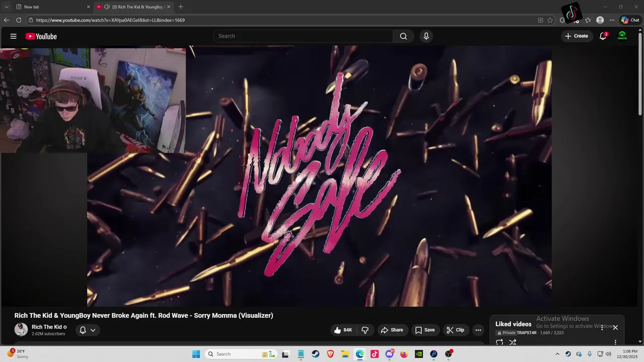The height and width of the screenshot is (362, 644).
Task: Go to the YouTube home logo
Action: pos(41,36)
